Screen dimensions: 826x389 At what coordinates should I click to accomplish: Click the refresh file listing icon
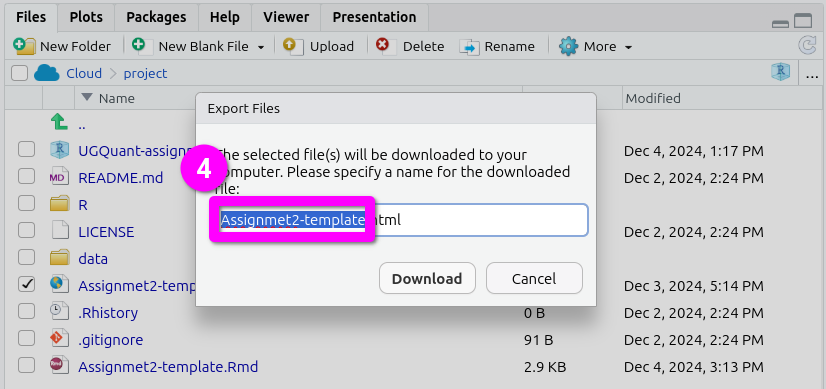tap(807, 46)
